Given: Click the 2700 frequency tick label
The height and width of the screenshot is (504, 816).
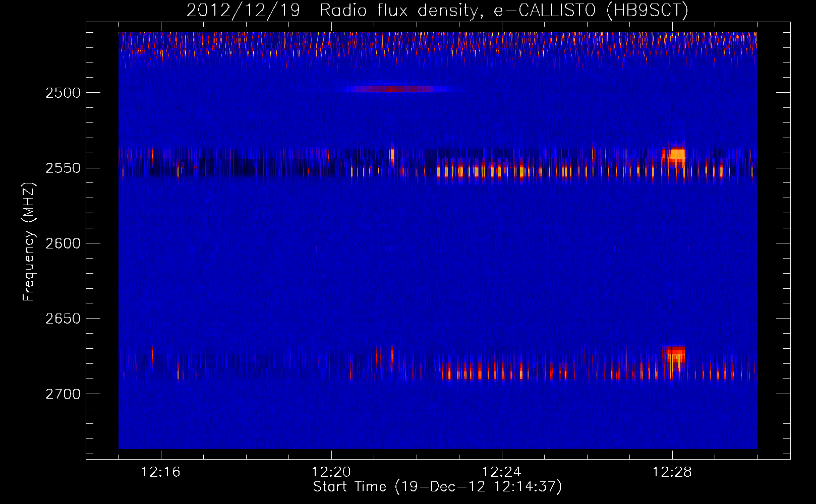Looking at the screenshot, I should (63, 394).
